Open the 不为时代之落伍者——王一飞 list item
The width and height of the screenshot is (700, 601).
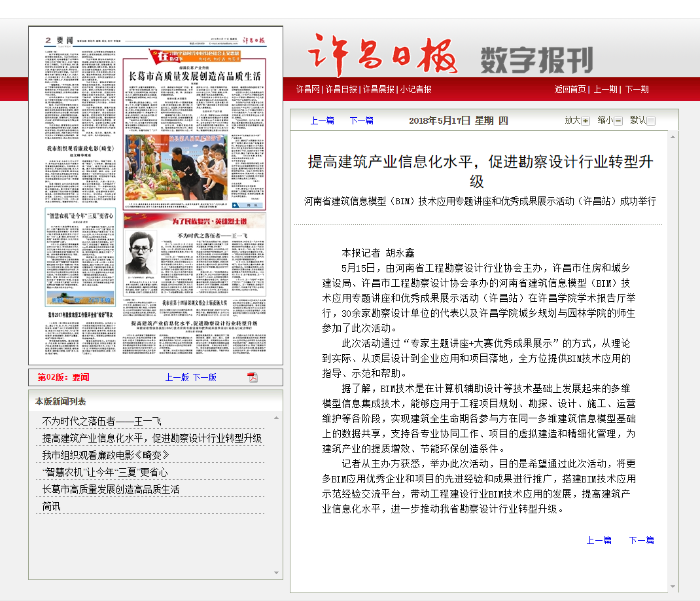coord(101,421)
